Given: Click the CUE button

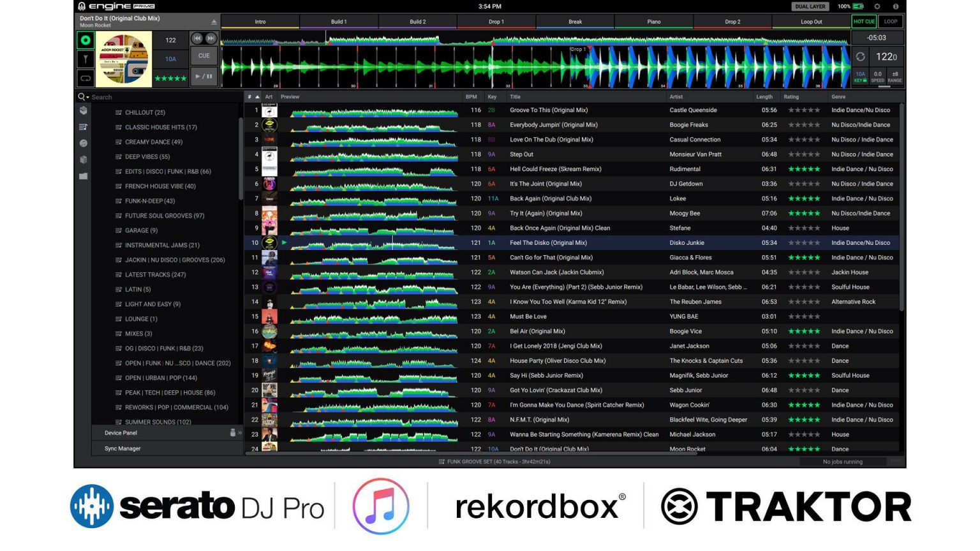Looking at the screenshot, I should click(204, 55).
